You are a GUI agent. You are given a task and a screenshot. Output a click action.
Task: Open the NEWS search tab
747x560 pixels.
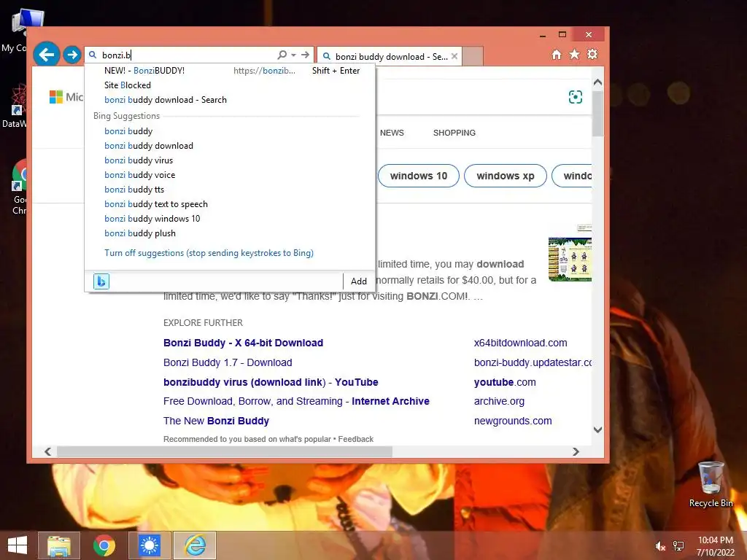(392, 133)
